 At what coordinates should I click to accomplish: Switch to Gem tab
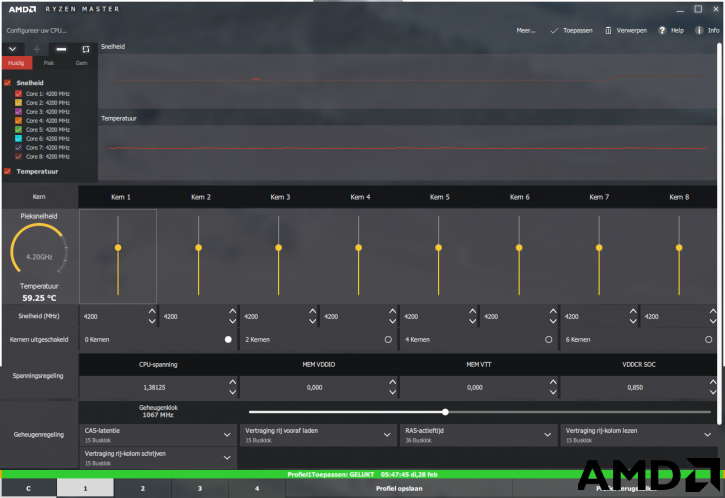click(81, 63)
